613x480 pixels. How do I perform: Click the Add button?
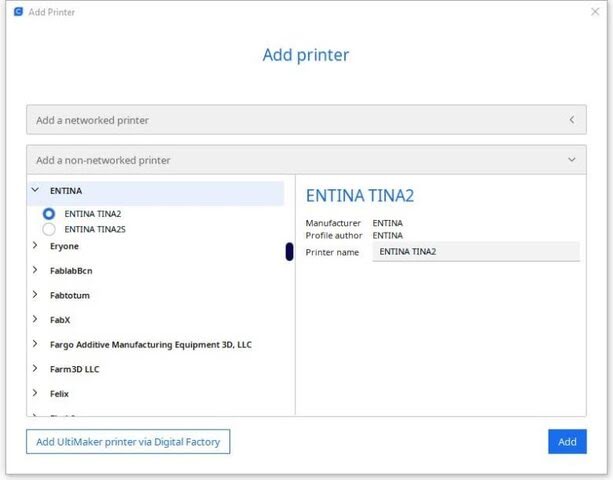[567, 441]
